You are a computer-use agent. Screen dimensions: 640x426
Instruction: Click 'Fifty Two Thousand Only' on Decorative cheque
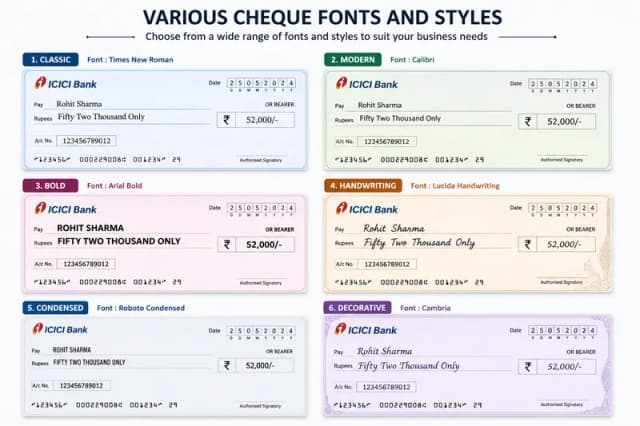coord(409,366)
